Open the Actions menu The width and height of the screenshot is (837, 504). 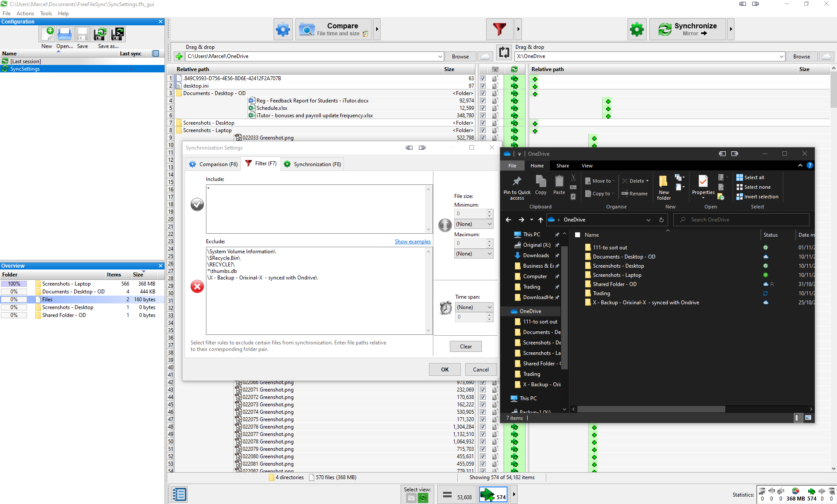click(x=25, y=14)
